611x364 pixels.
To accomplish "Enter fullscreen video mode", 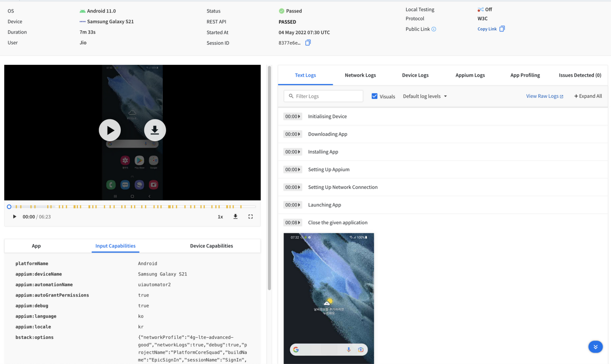I will [251, 217].
